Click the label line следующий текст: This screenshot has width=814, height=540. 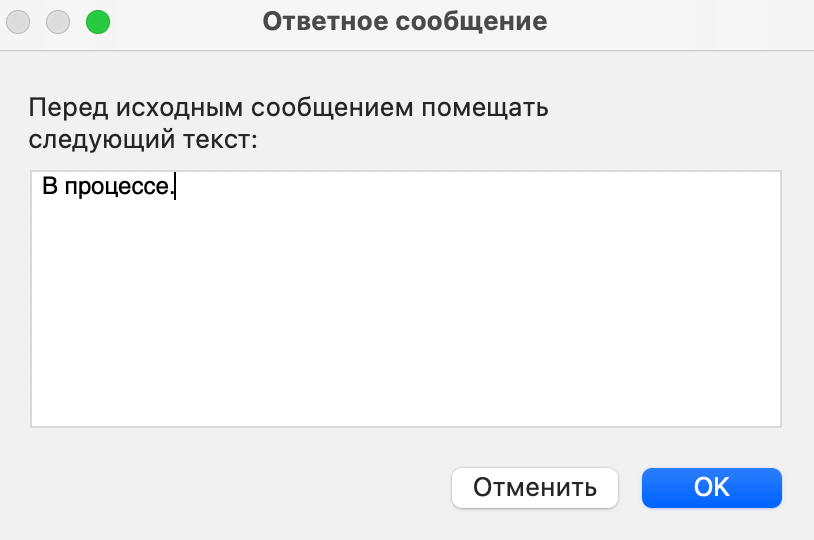pos(143,139)
